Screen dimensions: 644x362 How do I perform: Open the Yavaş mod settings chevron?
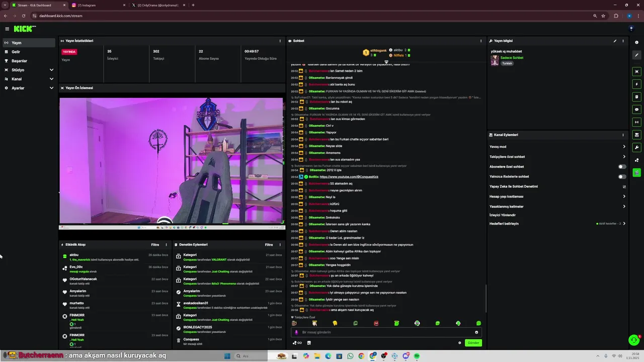click(624, 147)
